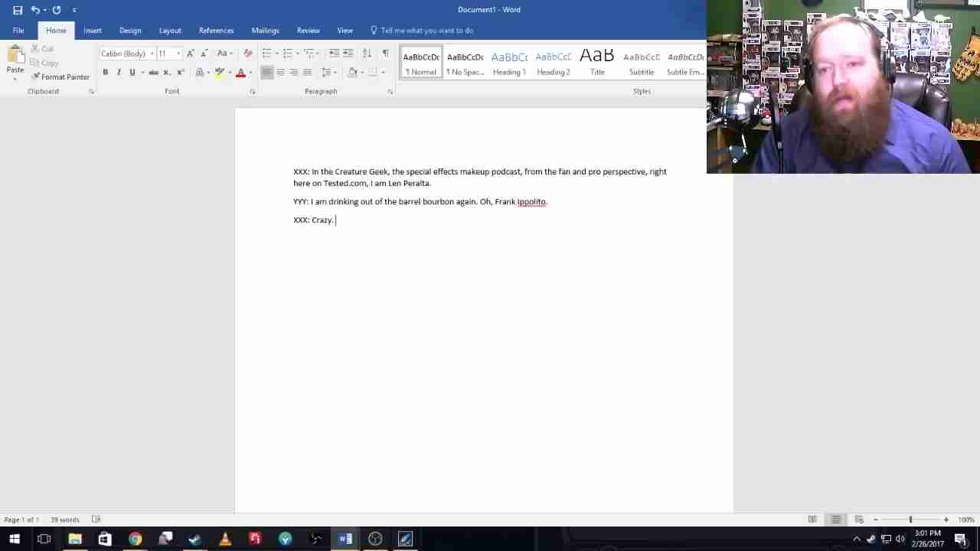The width and height of the screenshot is (980, 551).
Task: Switch to Read Mode view in status bar
Action: tap(812, 520)
